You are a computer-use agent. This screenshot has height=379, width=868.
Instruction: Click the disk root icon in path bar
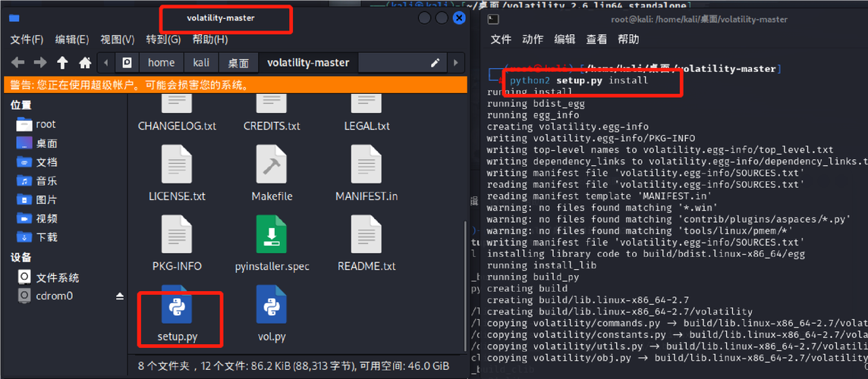pyautogui.click(x=127, y=62)
